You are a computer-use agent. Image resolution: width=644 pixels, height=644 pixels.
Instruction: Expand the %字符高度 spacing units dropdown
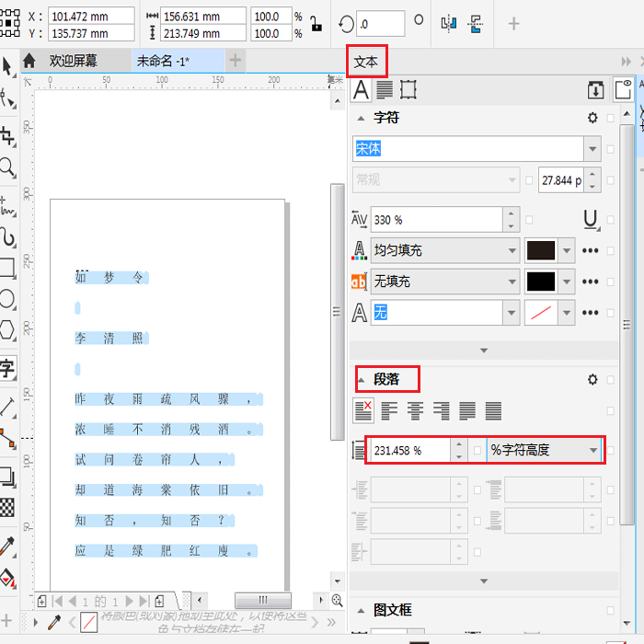pyautogui.click(x=593, y=450)
